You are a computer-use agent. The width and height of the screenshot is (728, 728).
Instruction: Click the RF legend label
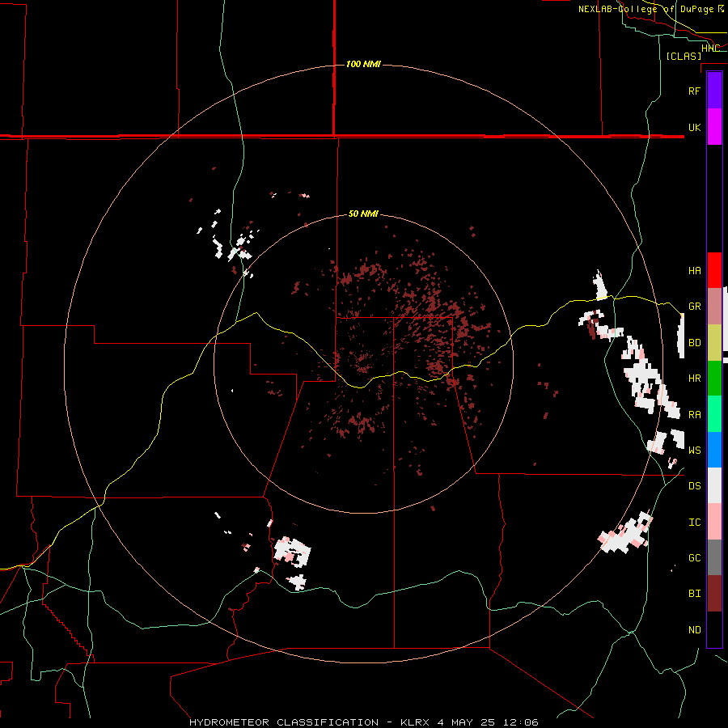coord(694,91)
